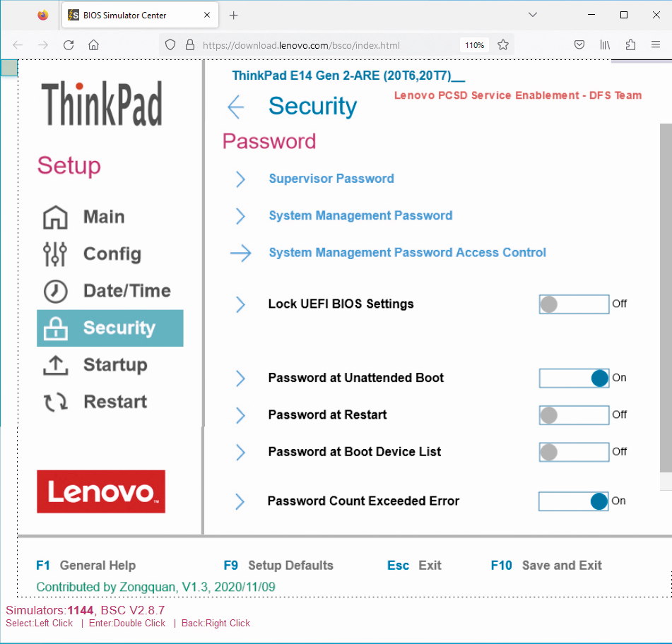Click the arrow beside System Management Password Access Control

[240, 253]
